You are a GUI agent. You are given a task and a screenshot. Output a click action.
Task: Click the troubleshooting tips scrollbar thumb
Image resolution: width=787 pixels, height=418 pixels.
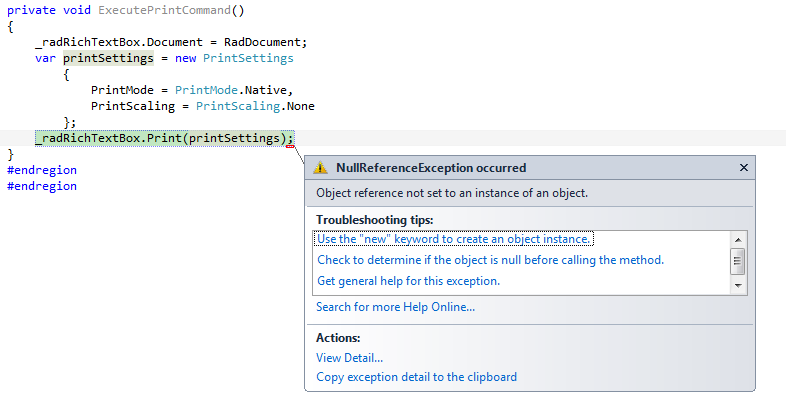[x=738, y=262]
